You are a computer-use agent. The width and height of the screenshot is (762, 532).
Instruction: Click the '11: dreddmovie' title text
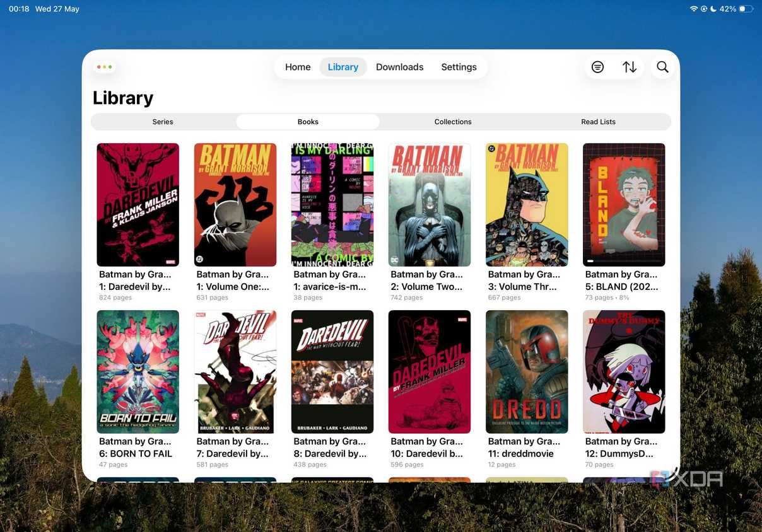520,453
